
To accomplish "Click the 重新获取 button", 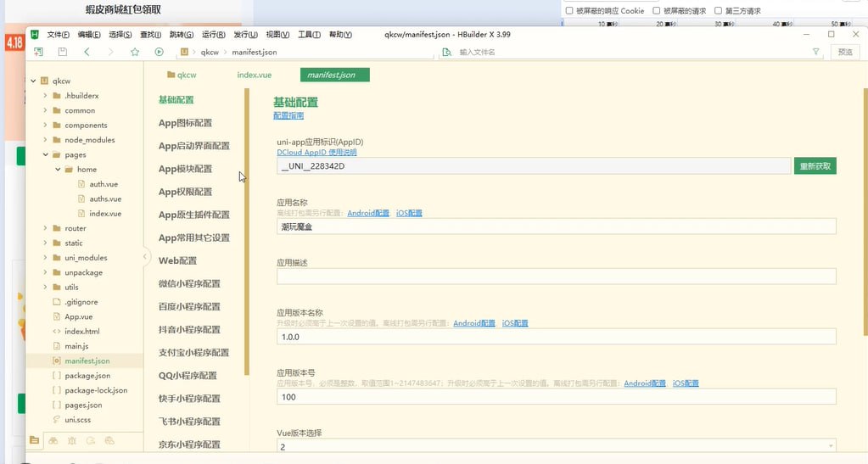I will tap(815, 165).
